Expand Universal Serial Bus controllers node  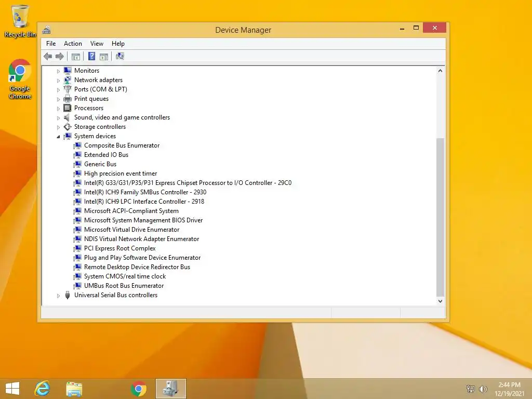(58, 296)
